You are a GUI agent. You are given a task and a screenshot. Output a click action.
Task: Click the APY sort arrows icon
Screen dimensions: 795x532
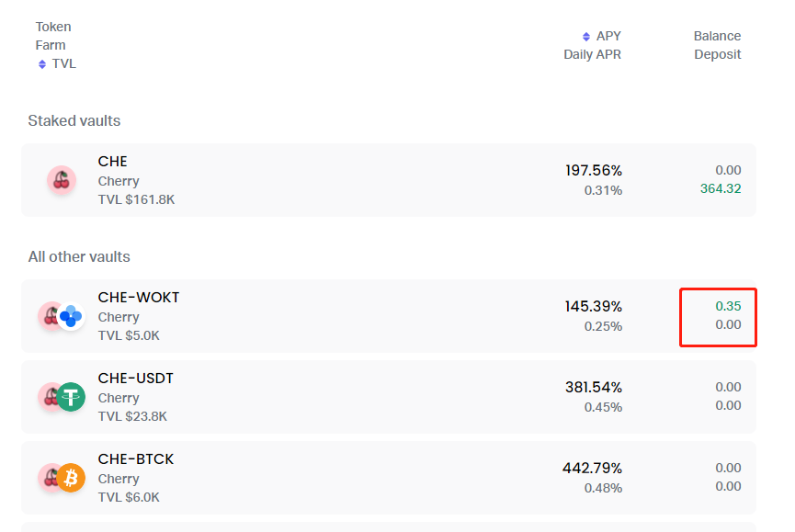pyautogui.click(x=586, y=37)
